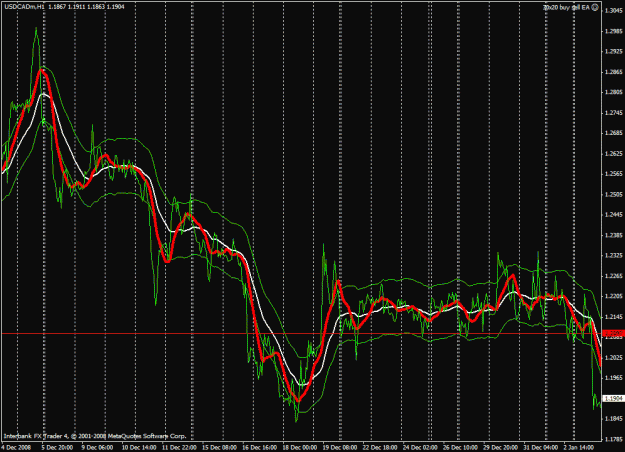Click the 1.2745 price axis label
625x452 pixels.
(x=614, y=113)
